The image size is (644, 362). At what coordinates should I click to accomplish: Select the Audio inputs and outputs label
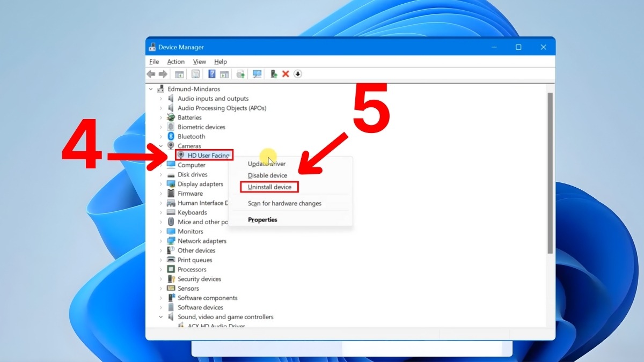coord(213,99)
